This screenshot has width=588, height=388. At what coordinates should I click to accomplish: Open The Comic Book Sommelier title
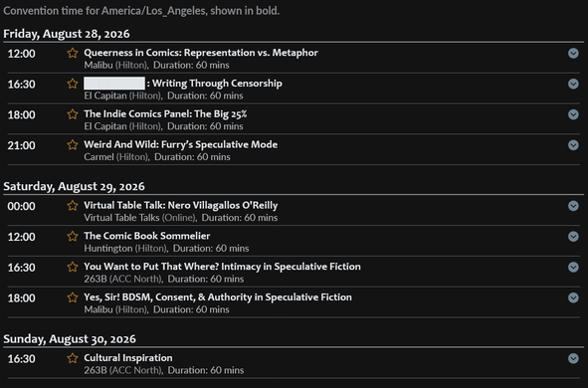click(147, 236)
